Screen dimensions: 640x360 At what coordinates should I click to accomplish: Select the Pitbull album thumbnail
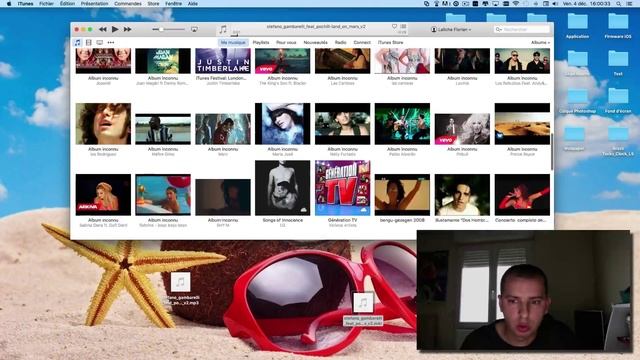point(462,129)
